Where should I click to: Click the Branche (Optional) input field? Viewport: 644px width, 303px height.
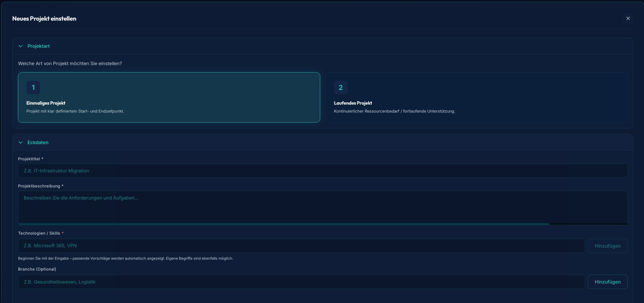pyautogui.click(x=301, y=282)
